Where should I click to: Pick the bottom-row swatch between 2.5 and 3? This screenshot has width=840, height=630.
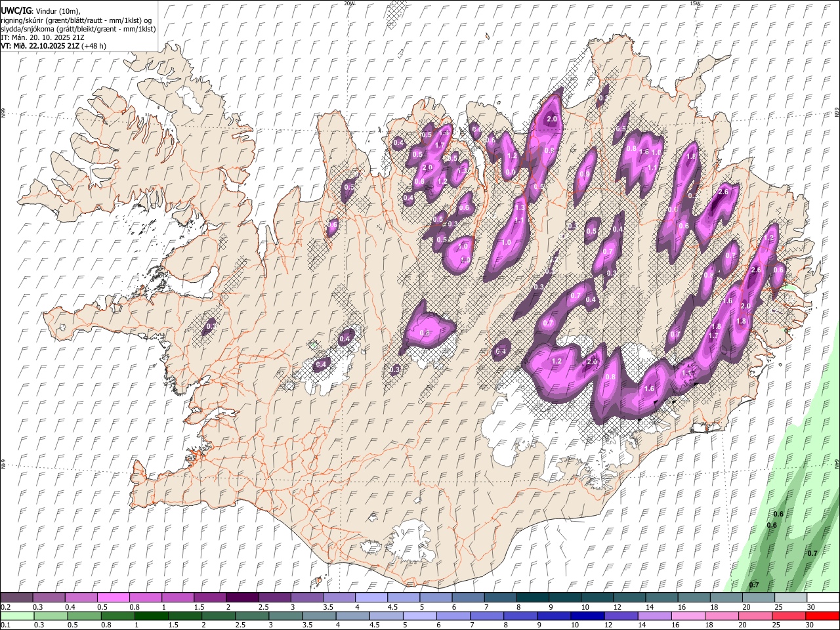[x=251, y=616]
